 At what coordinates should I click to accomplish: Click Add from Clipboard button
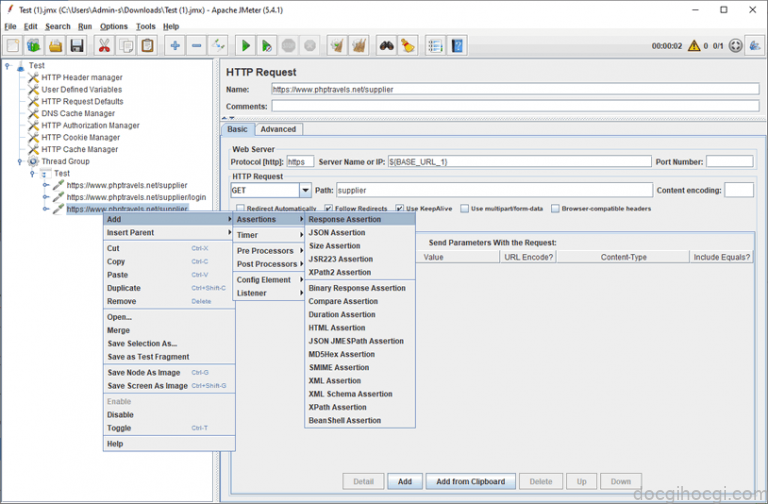[x=471, y=481]
